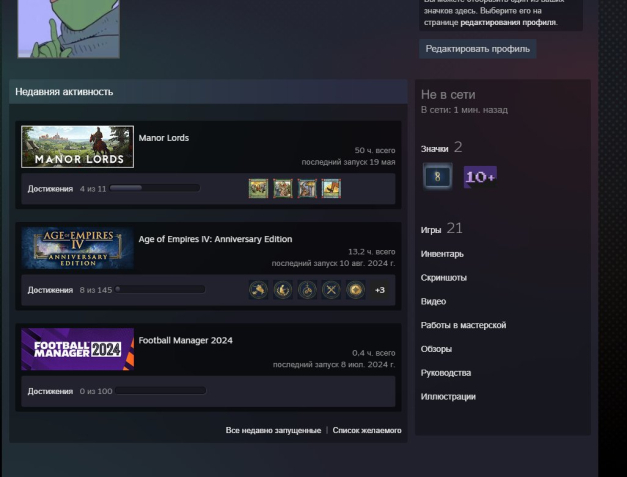The image size is (627, 477).
Task: Open the Football Manager 2024 banner
Action: coord(78,349)
